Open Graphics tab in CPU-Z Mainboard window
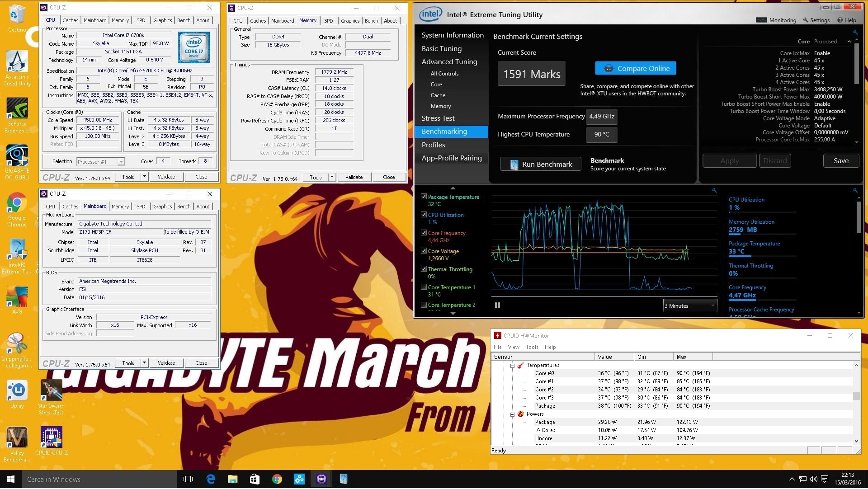Viewport: 868px width, 489px height. [x=162, y=207]
